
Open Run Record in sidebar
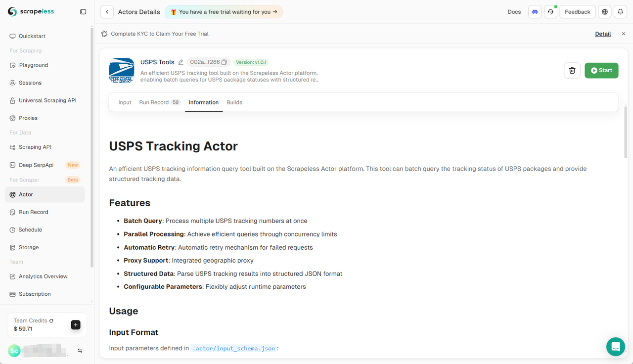45,212
